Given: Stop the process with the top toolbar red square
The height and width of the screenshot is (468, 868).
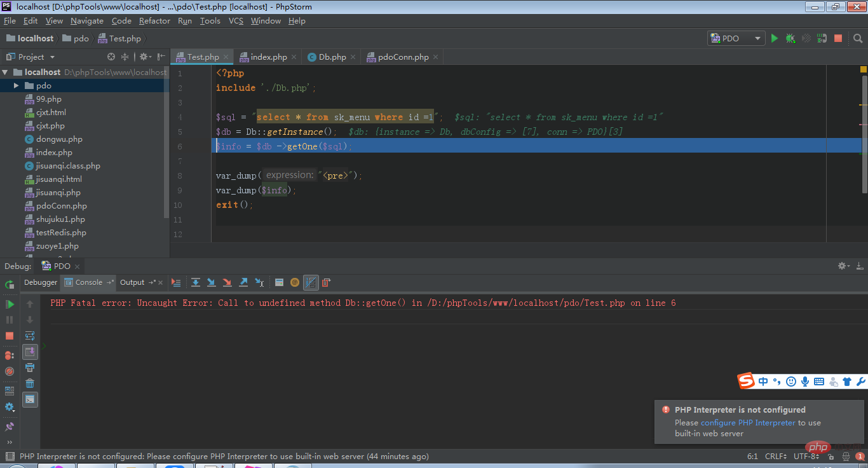Looking at the screenshot, I should click(838, 38).
